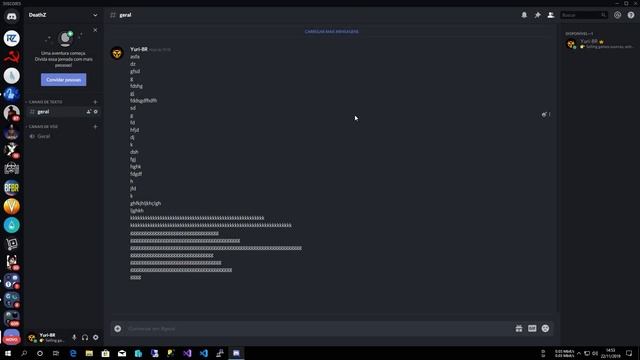Create a new text channel
The height and width of the screenshot is (360, 640).
point(95,102)
